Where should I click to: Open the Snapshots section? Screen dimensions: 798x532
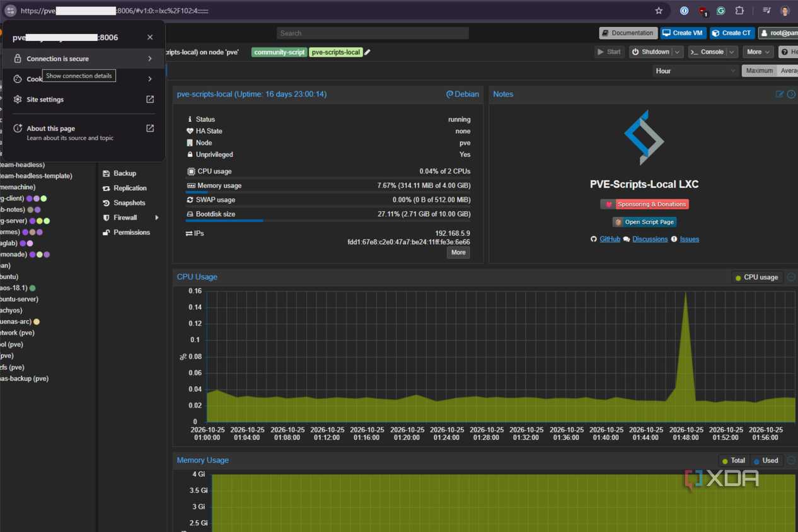130,203
